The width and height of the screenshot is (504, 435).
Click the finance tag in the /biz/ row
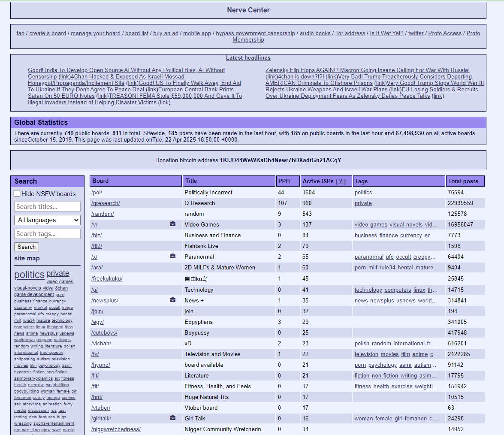click(x=389, y=236)
